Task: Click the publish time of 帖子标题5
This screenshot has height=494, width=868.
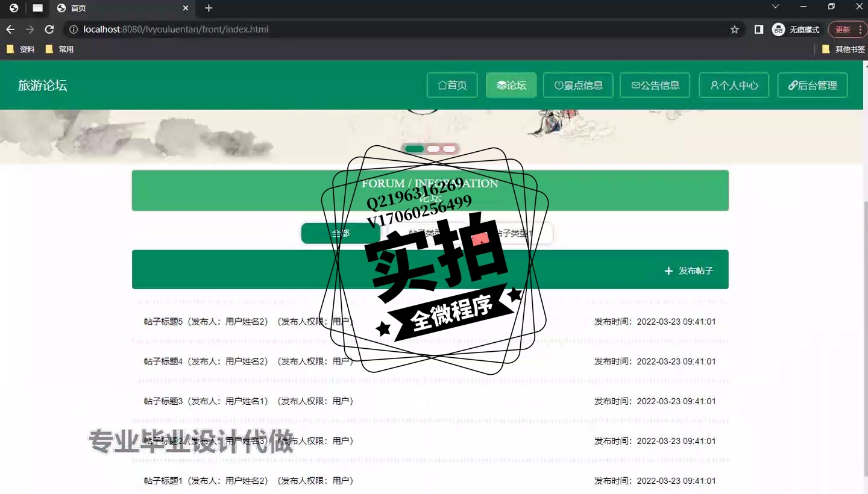Action: click(x=655, y=322)
